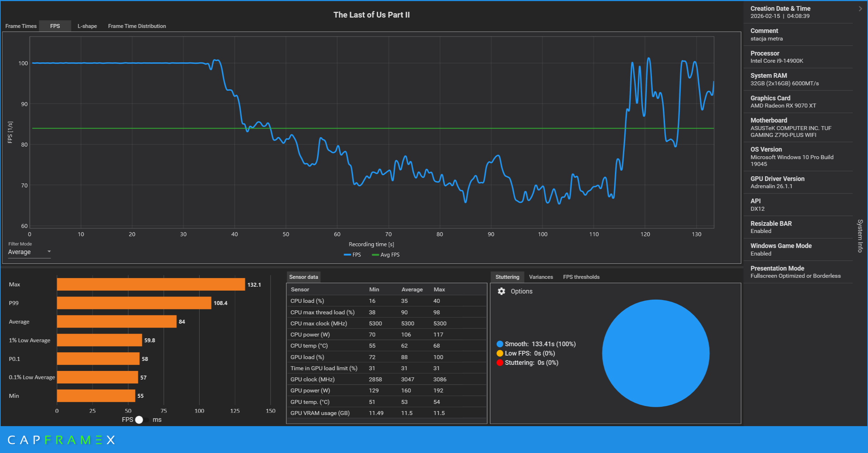Switch to the Frame Times tab
The image size is (868, 453).
coord(21,26)
